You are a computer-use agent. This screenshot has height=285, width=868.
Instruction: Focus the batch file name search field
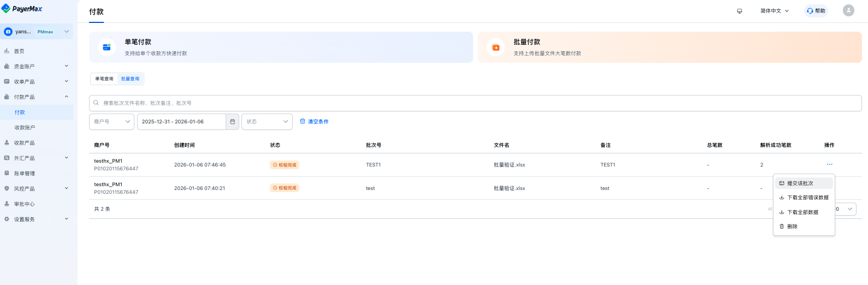coord(475,103)
